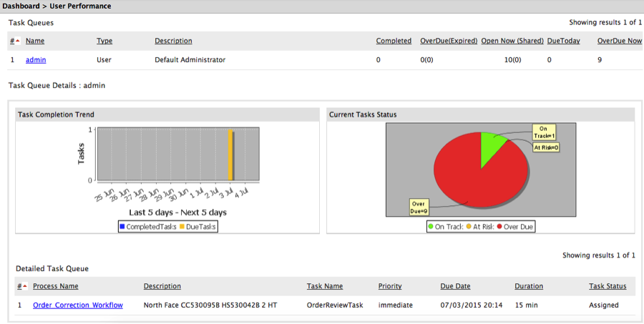
Task: Sort by Open Now (Shared) column
Action: coord(512,41)
